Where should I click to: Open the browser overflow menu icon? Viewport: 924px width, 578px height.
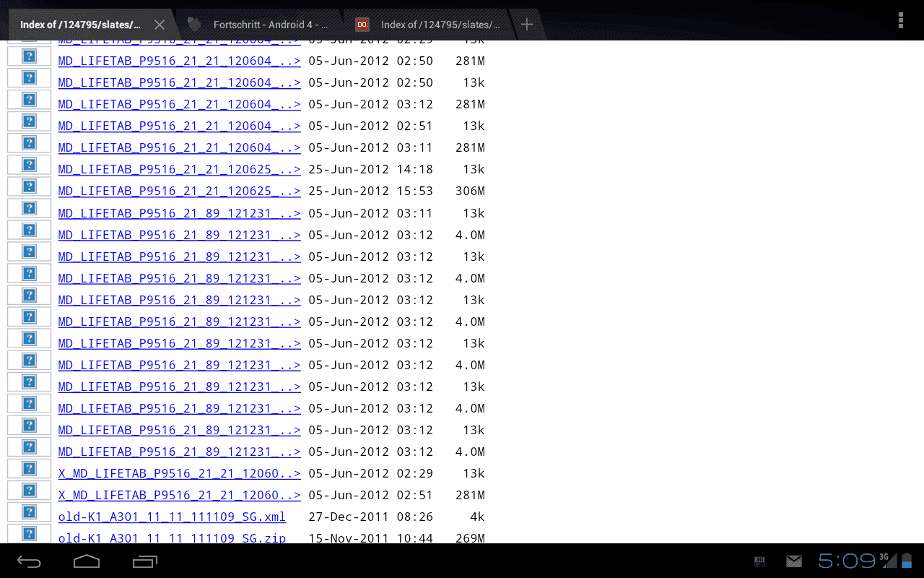pos(900,20)
